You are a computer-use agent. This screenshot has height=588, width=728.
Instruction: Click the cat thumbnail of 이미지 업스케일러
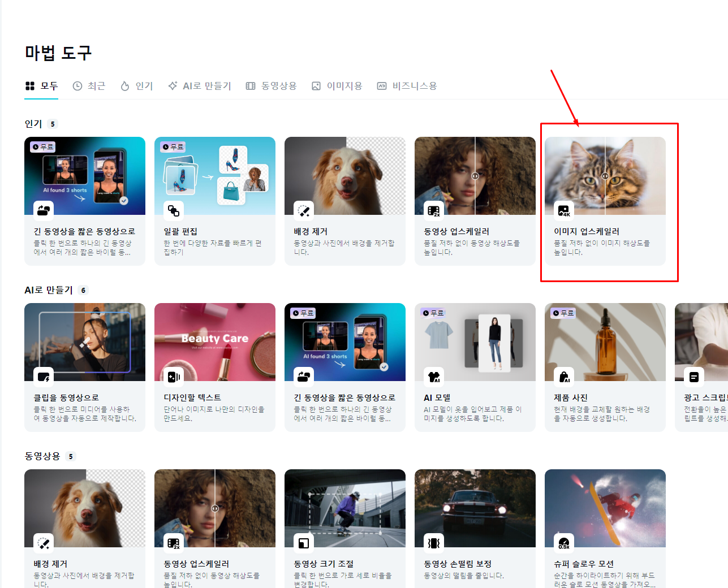click(605, 176)
